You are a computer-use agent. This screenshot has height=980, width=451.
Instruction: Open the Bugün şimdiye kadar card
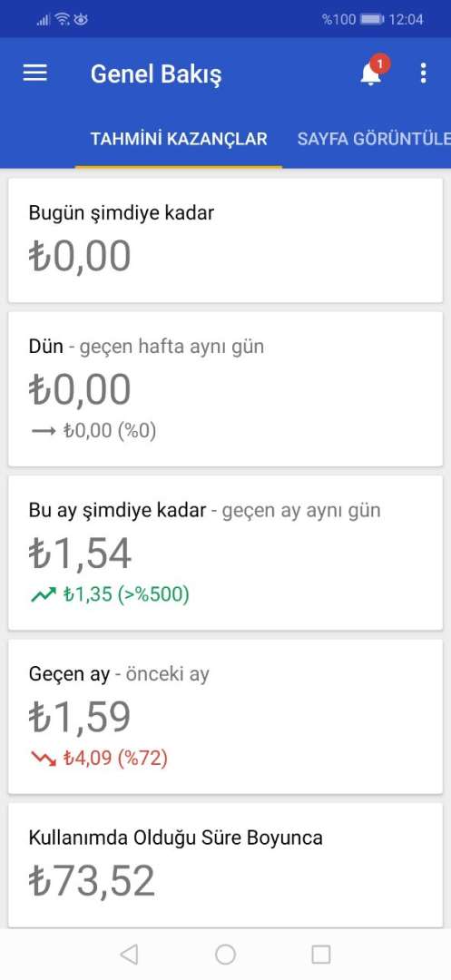tap(225, 240)
